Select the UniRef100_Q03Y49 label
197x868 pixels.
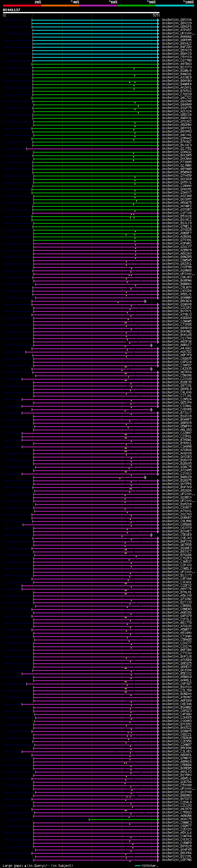(x=176, y=792)
